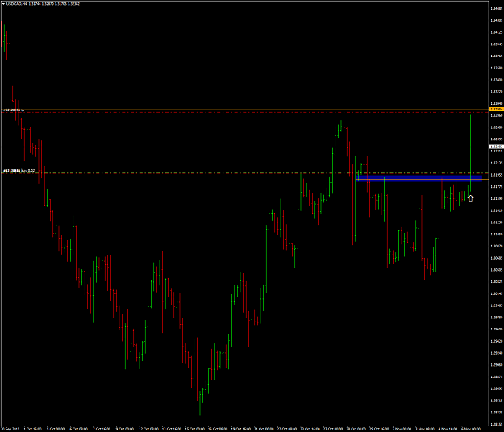Click the '1 Oct 16:00' time axis label
Screen dimensions: 504x432
tap(33, 429)
